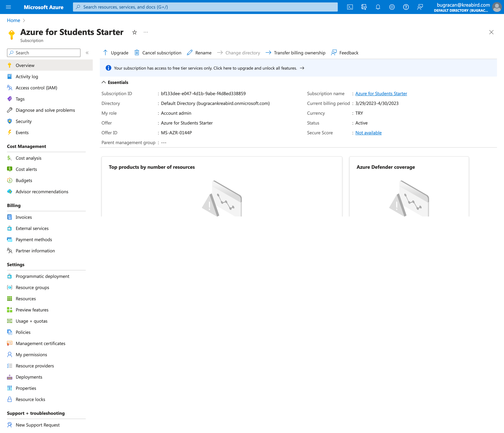
Task: Click the Microsoft Azure logo text
Action: click(x=44, y=7)
